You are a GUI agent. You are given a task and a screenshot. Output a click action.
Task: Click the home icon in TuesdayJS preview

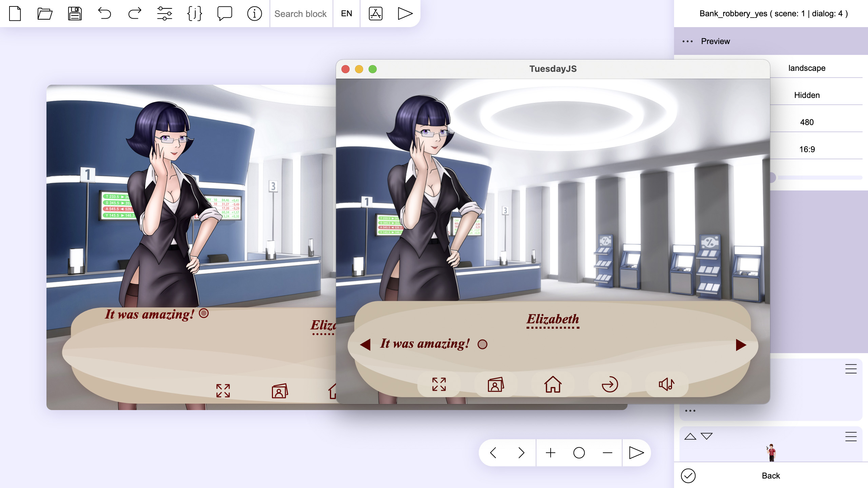552,384
